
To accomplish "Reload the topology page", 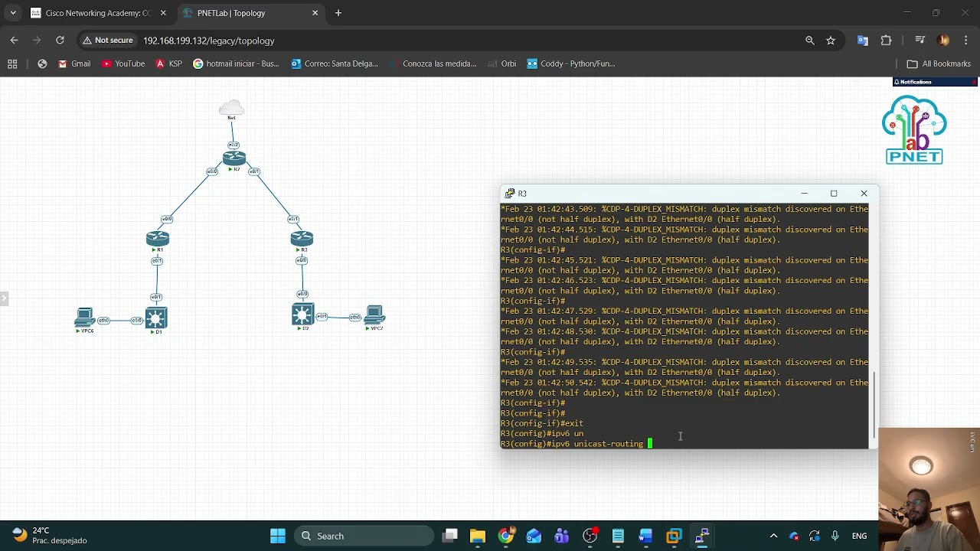I will [x=60, y=41].
